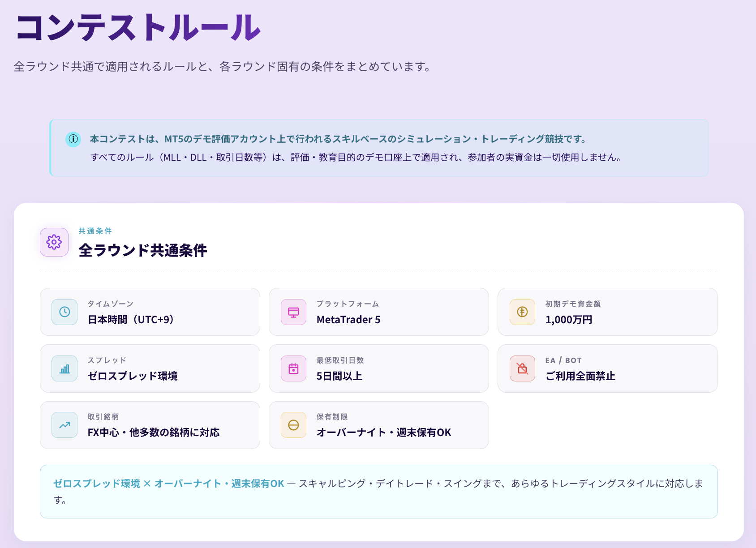Image resolution: width=756 pixels, height=548 pixels.
Task: Click the info icon in the notice banner
Action: pyautogui.click(x=73, y=139)
